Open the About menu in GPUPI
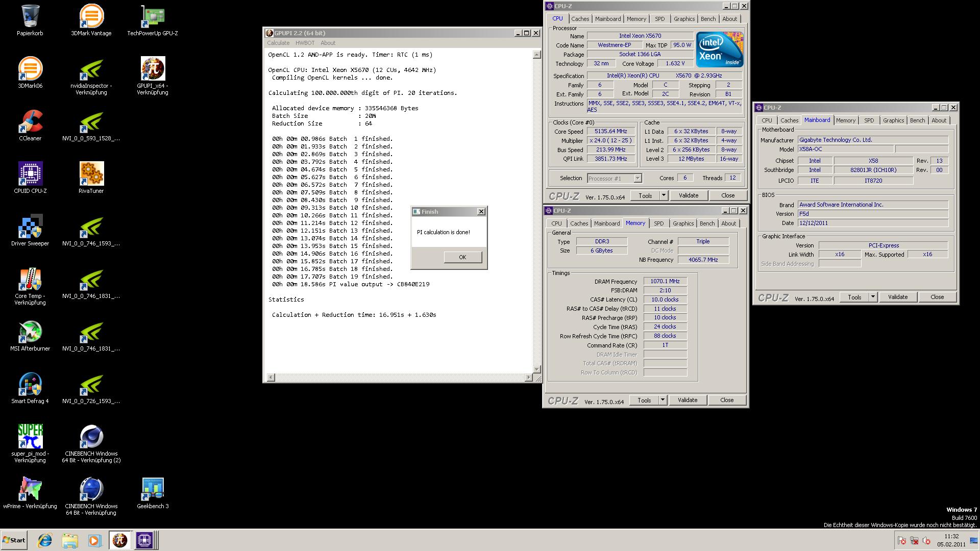The height and width of the screenshot is (551, 980). [x=328, y=43]
